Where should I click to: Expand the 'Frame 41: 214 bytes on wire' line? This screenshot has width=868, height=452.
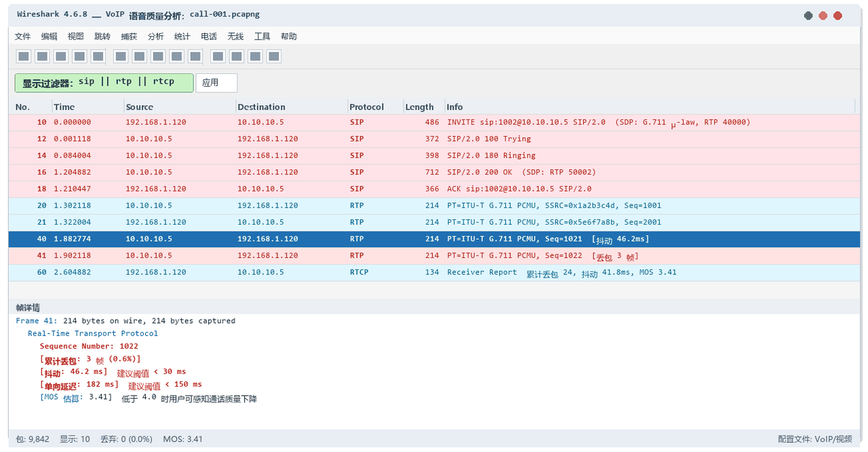coord(125,321)
